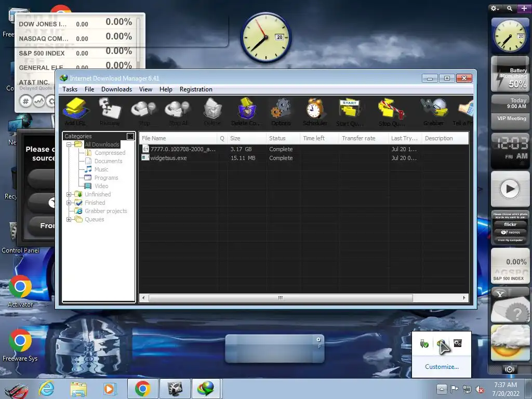Click the Chrome taskbar button
This screenshot has width=532, height=399.
142,389
